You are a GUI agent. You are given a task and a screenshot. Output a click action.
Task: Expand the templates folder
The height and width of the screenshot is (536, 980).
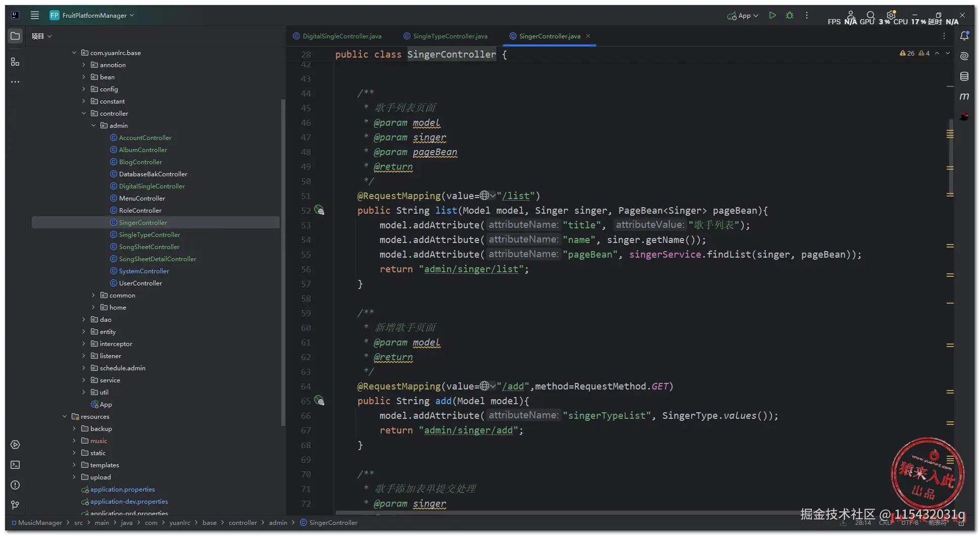pos(74,465)
